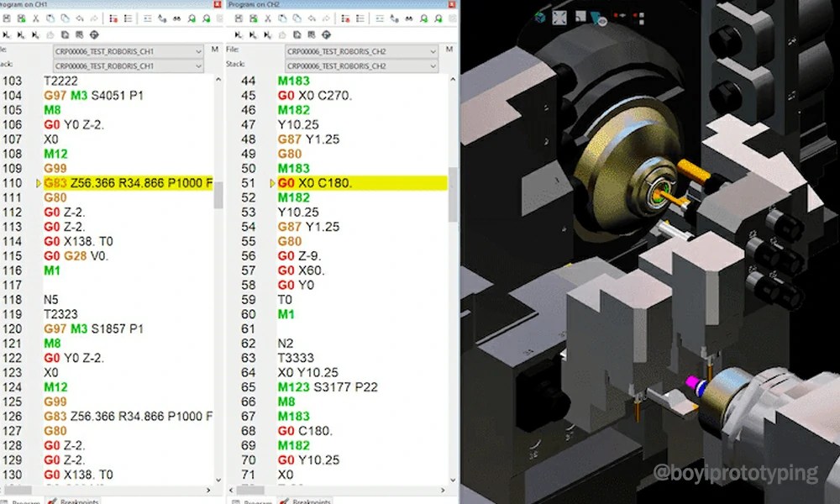
Task: Click globe icon in CH1 second toolbar
Action: pyautogui.click(x=94, y=34)
